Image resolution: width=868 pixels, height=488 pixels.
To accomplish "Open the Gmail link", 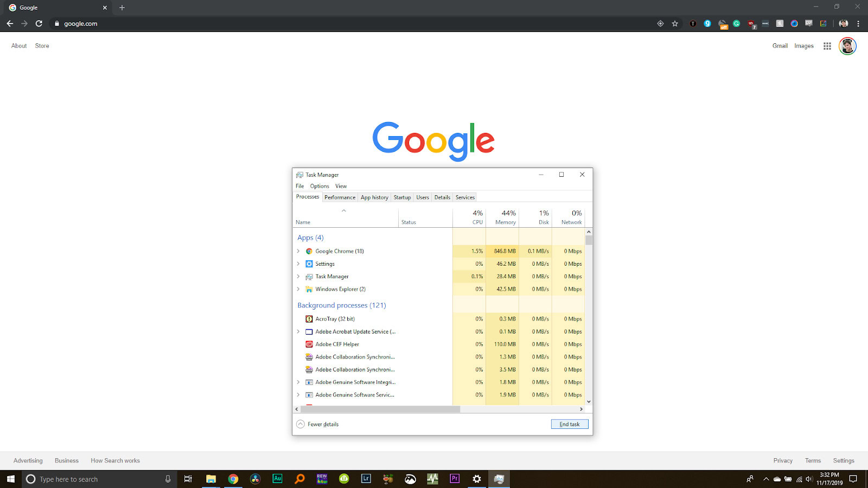I will pos(780,46).
